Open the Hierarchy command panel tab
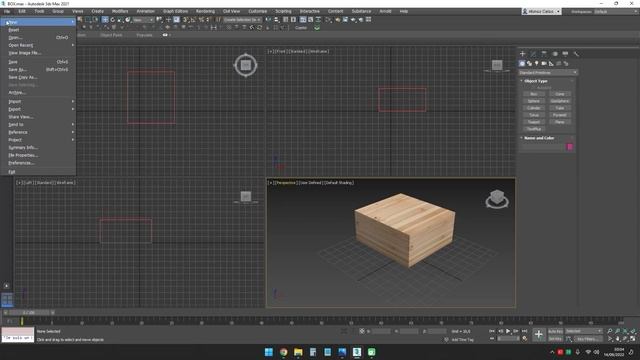The image size is (640, 360). pos(544,54)
